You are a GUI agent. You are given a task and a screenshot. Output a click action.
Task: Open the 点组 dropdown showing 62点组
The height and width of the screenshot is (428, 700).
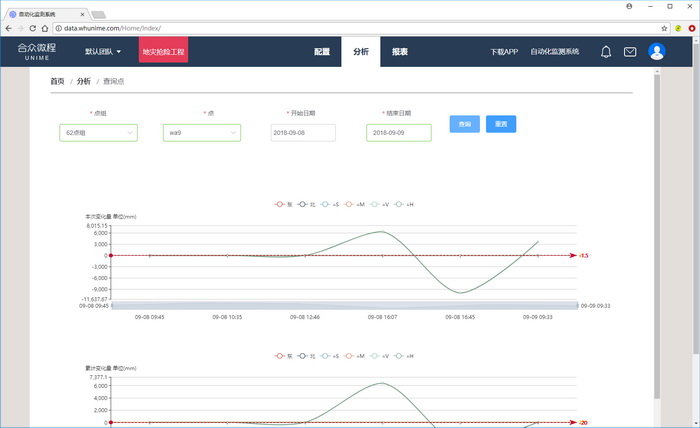pos(99,132)
